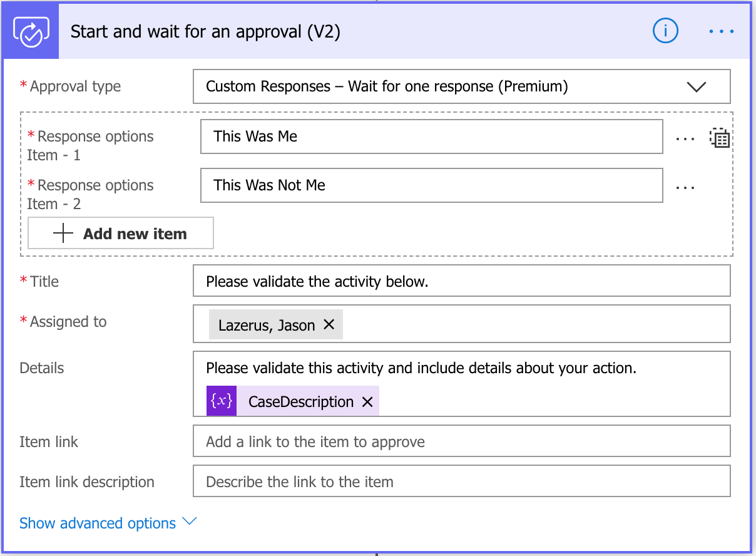Expand advanced options with the chevron
This screenshot has height=556, width=756.
pos(189,520)
